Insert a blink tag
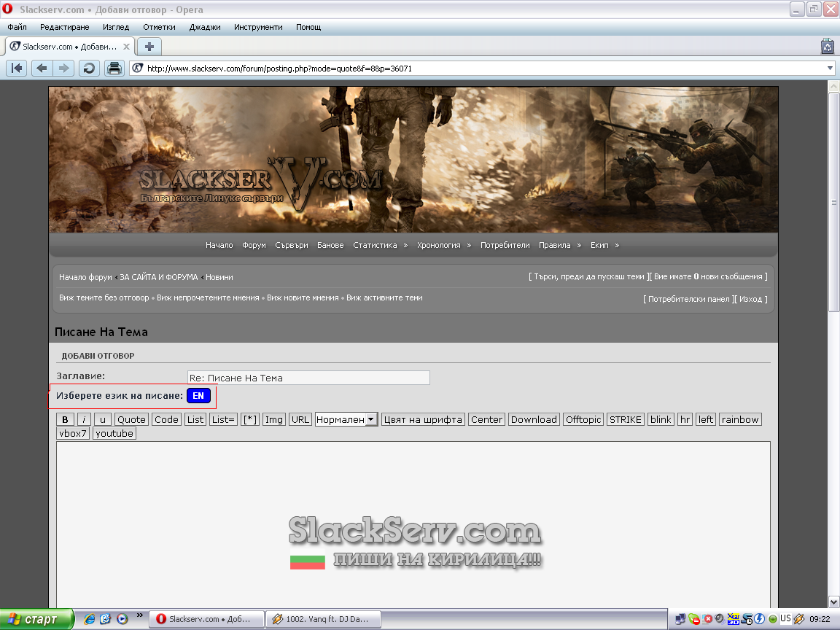This screenshot has height=630, width=840. pos(661,419)
